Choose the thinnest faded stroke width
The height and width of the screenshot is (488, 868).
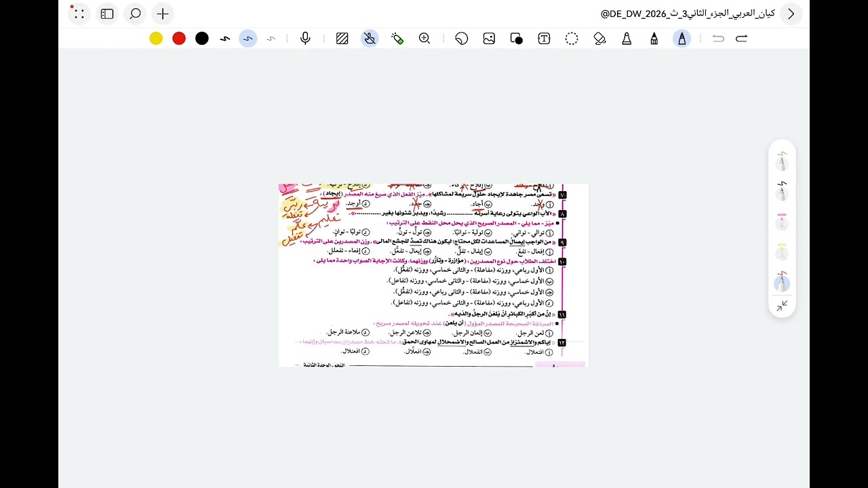(x=271, y=39)
